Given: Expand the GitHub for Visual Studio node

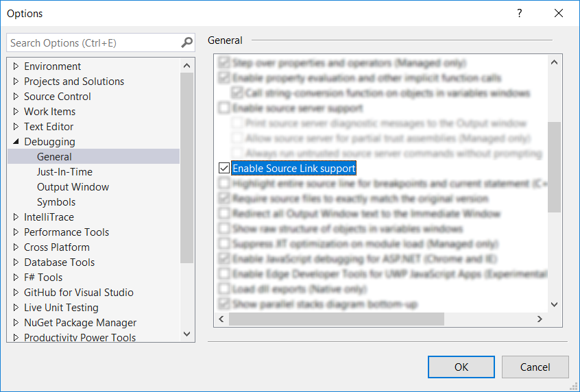Looking at the screenshot, I should [x=16, y=293].
